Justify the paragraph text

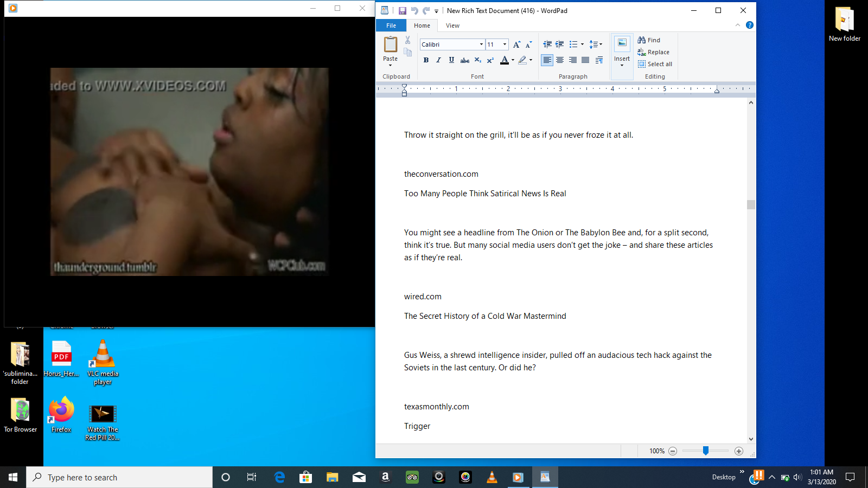[x=585, y=60]
